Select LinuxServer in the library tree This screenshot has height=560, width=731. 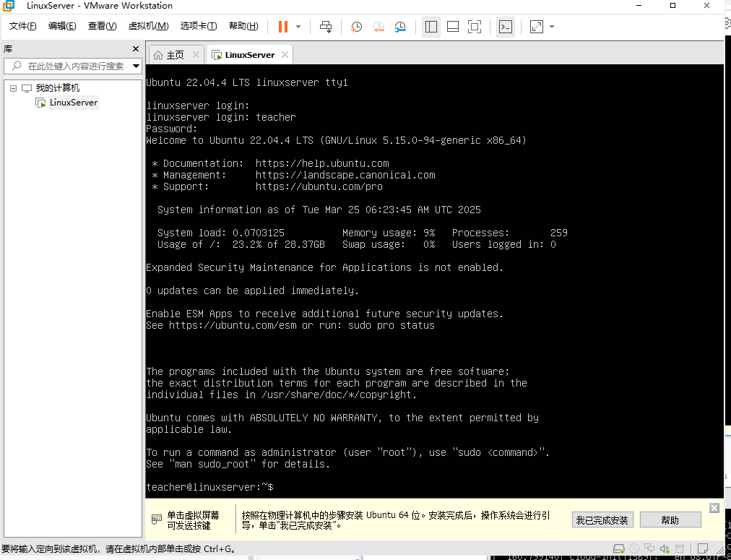tap(73, 103)
